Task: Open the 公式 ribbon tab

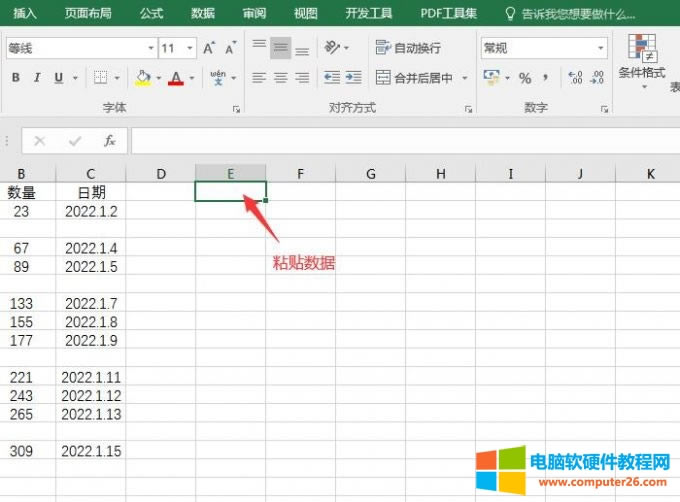Action: [x=151, y=14]
